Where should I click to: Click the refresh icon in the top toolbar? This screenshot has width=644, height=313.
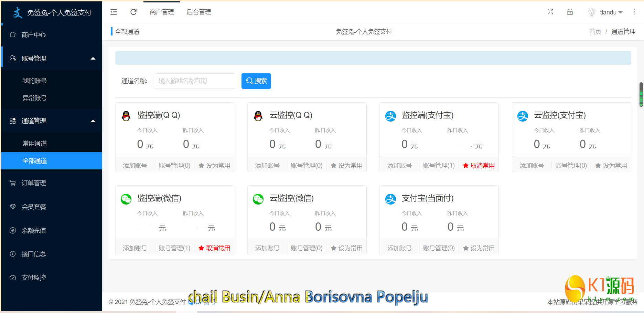133,12
